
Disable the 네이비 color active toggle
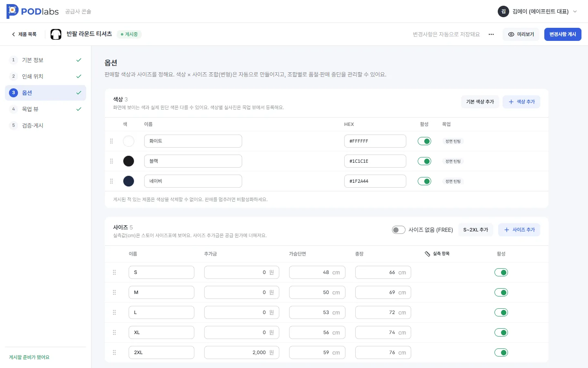tap(424, 181)
